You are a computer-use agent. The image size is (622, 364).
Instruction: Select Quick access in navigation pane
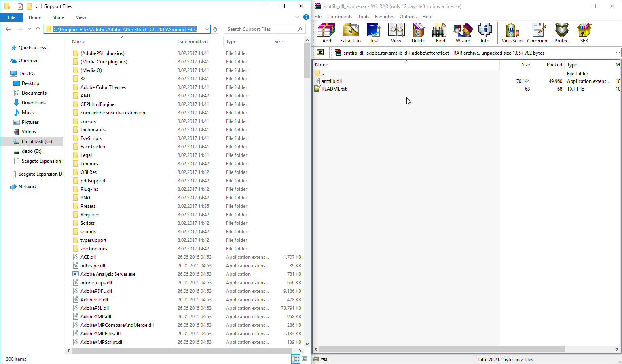tap(32, 48)
